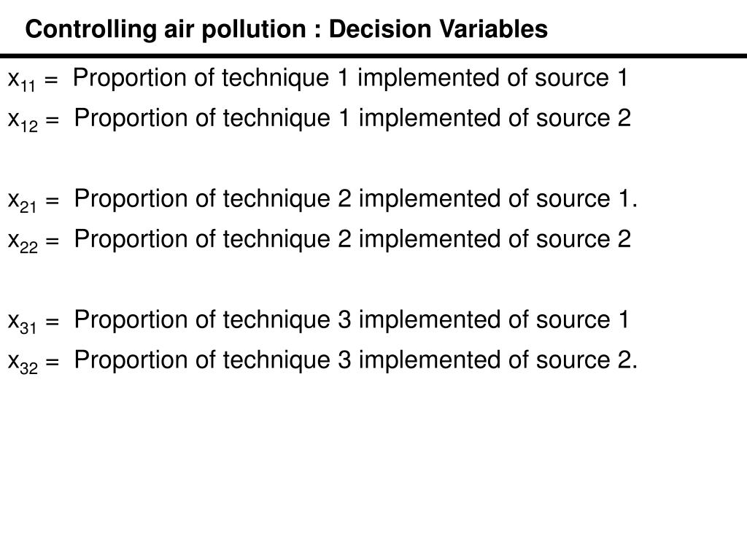Screen dimensions: 747x560
Task: Click the x31 variable label
Action: (22, 322)
